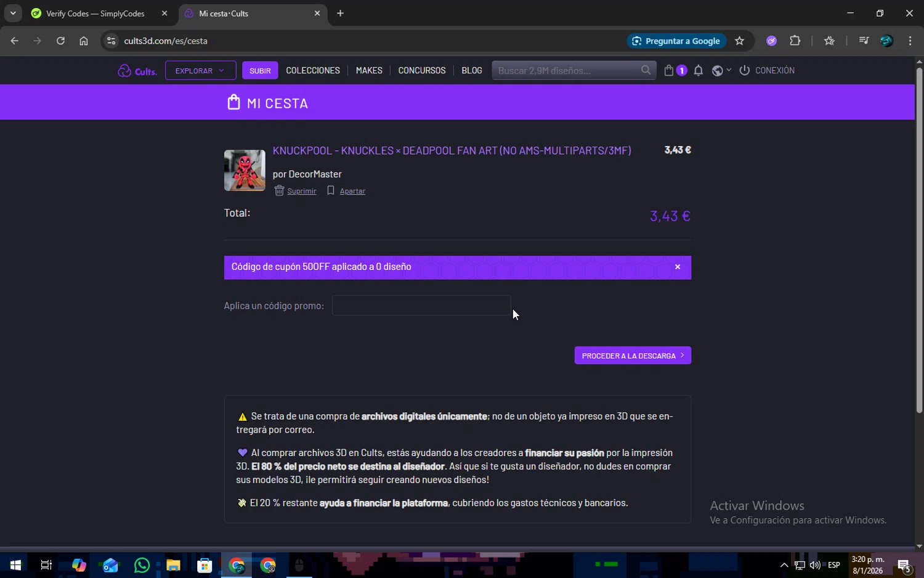This screenshot has width=924, height=578.
Task: Open Microsoft Store from the taskbar
Action: tap(205, 565)
